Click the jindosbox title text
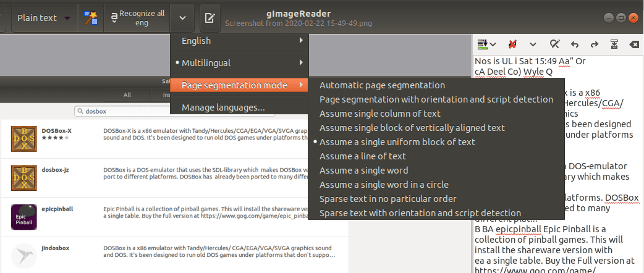The image size is (644, 273). [x=56, y=248]
